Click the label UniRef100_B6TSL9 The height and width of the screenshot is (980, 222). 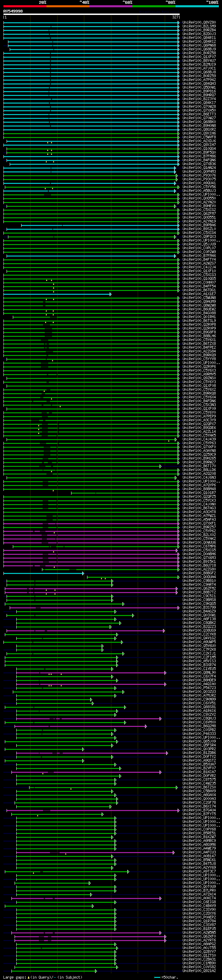point(199,321)
